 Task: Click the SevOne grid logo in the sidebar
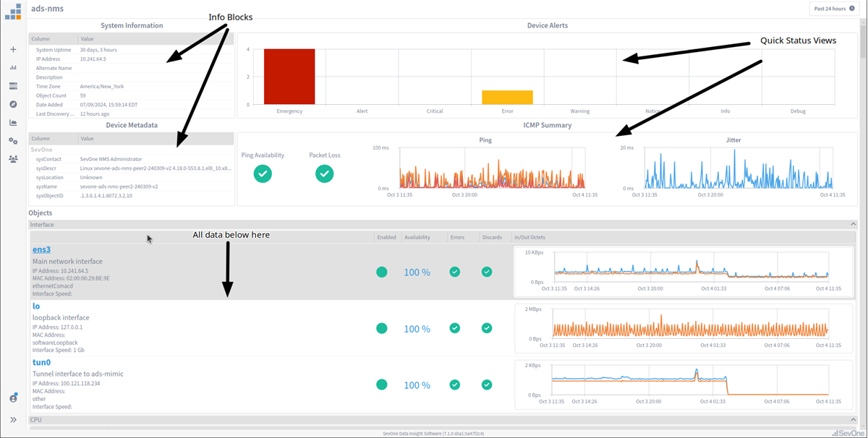point(12,12)
